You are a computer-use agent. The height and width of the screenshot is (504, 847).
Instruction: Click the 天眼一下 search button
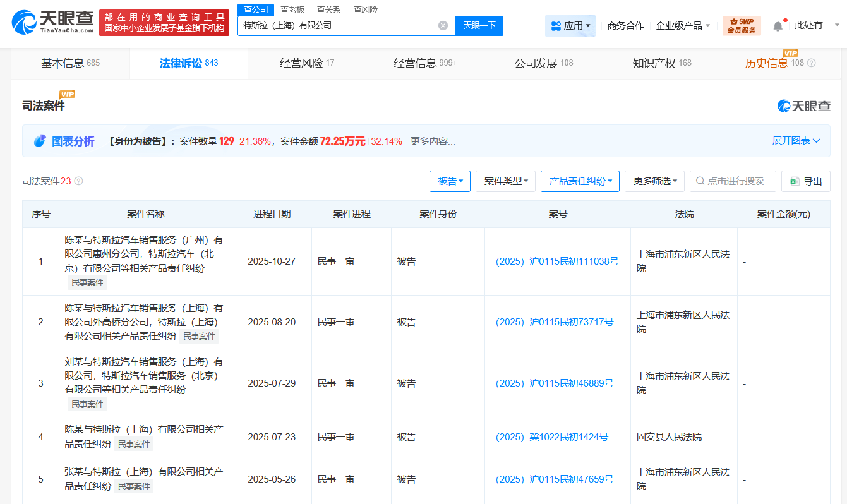click(479, 25)
